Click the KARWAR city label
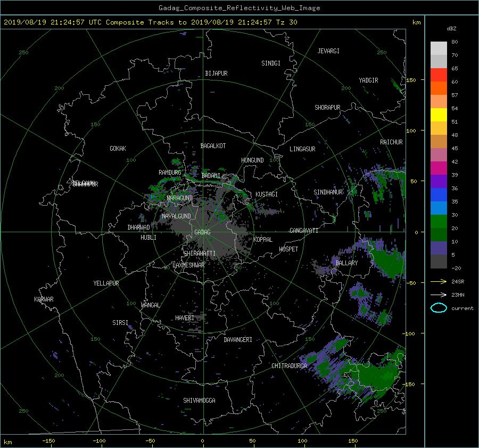 (x=44, y=299)
